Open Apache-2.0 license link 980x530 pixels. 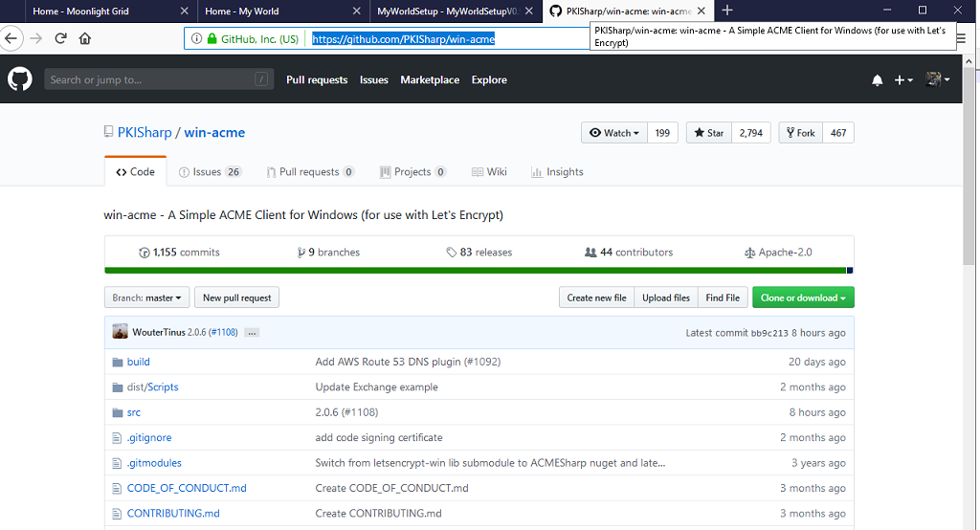(x=778, y=253)
